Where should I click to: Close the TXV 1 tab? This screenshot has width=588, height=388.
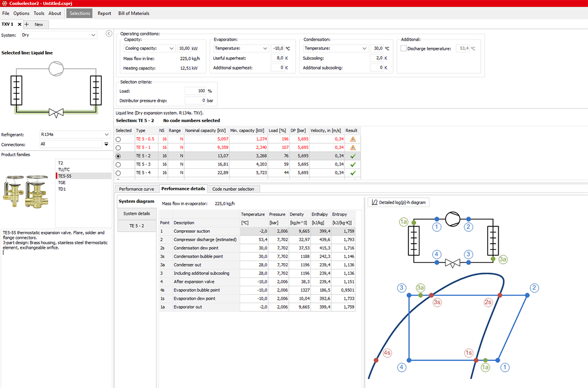click(19, 24)
